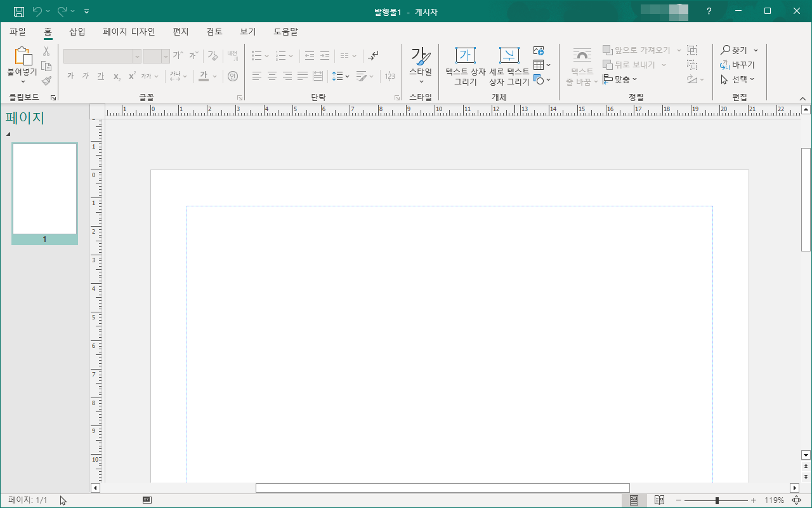Viewport: 812px width, 508px height.
Task: Click the increase indent icon
Action: click(325, 55)
